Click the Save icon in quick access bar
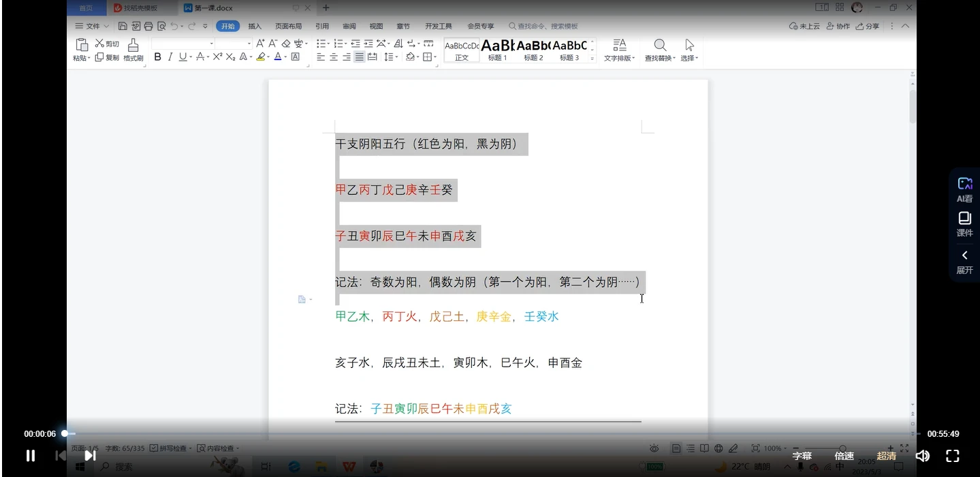980x477 pixels. click(x=123, y=26)
